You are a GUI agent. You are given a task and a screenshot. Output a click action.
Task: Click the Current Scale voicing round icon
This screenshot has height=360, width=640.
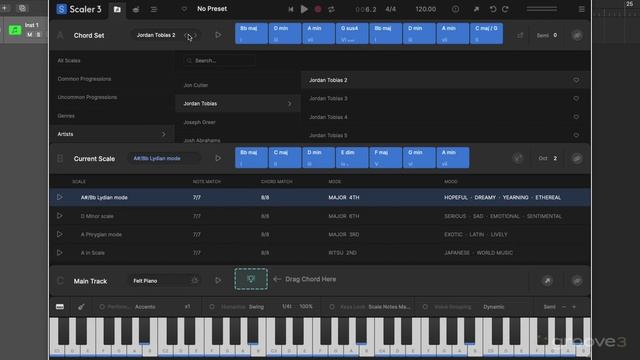pos(518,158)
